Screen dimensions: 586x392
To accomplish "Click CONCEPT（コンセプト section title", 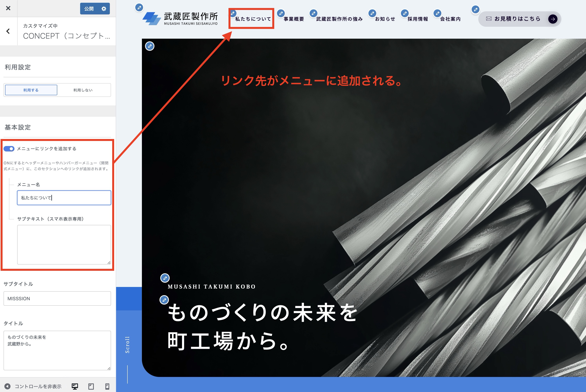I will pyautogui.click(x=67, y=36).
